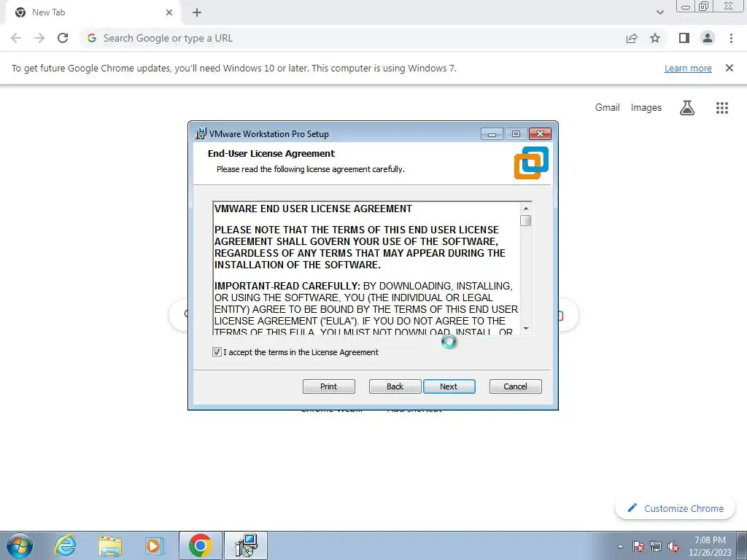This screenshot has width=747, height=560.
Task: Click Print in license agreement dialog
Action: [x=329, y=386]
